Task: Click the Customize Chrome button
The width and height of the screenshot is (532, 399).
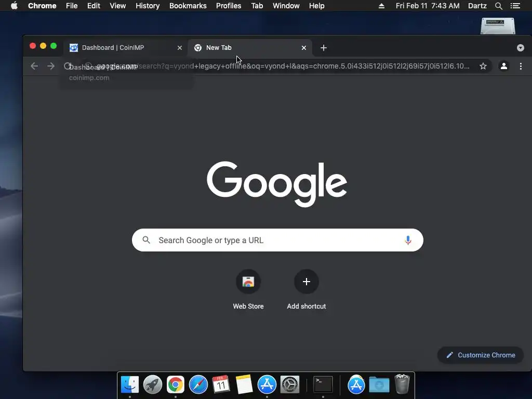Action: (481, 355)
